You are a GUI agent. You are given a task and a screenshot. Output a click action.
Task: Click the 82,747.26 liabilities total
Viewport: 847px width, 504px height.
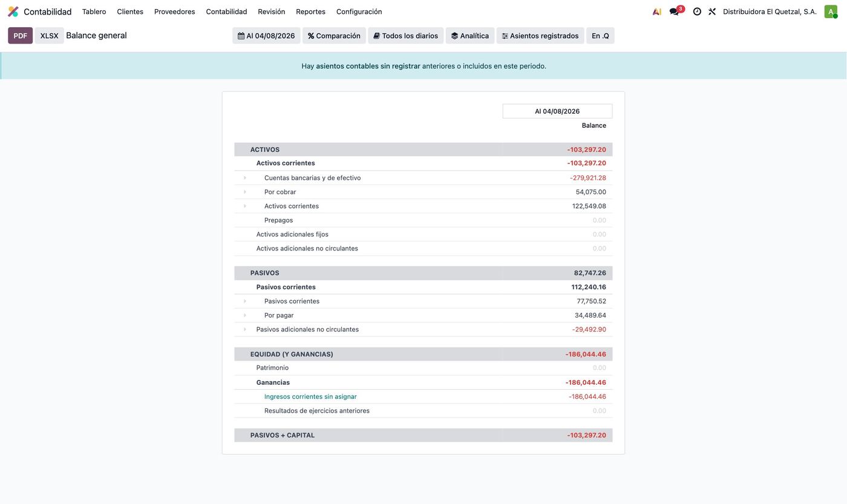coord(590,273)
